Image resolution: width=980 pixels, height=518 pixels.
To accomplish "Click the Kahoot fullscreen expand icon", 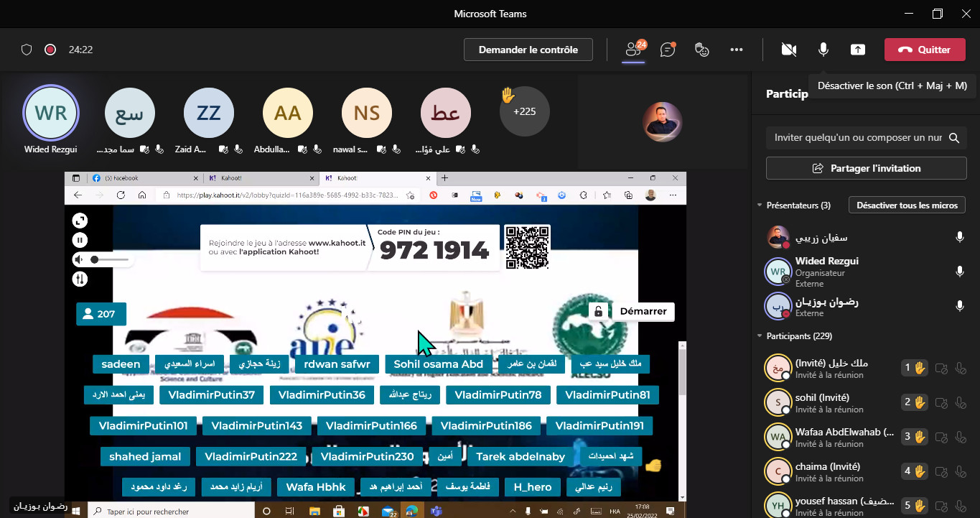I will pos(80,221).
